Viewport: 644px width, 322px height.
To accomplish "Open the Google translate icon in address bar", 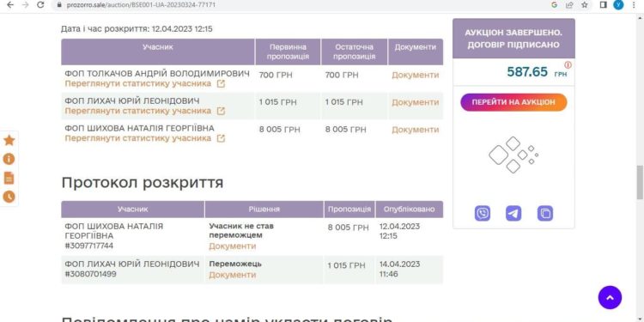I will 554,5.
